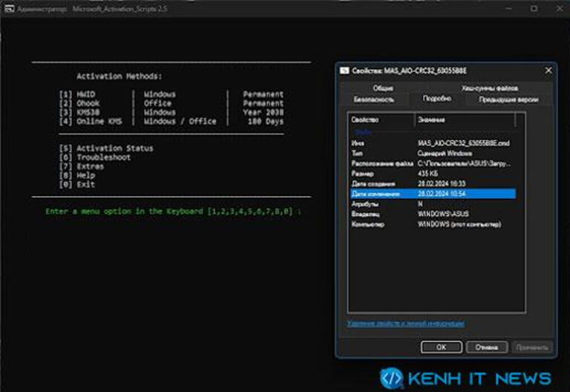Select the Дата создания row

tap(433, 183)
